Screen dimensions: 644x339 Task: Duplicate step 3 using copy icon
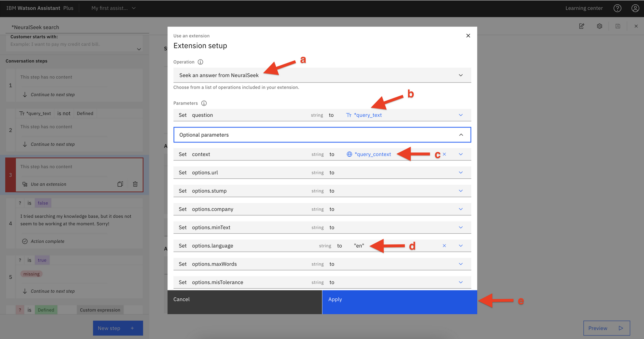point(120,184)
